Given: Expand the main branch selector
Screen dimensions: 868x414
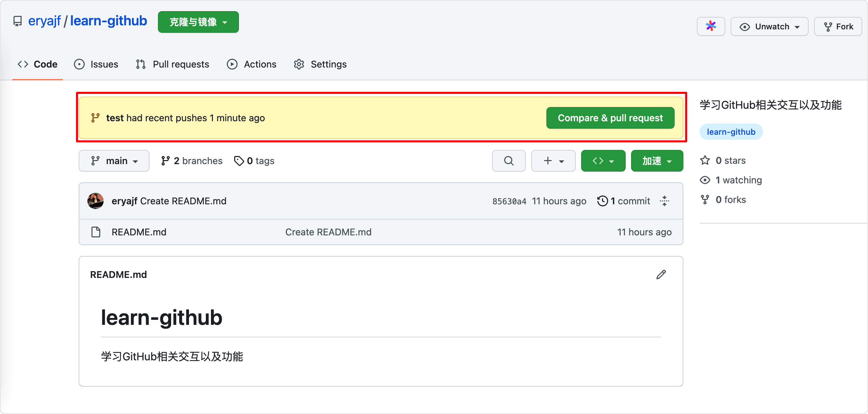Looking at the screenshot, I should [114, 161].
